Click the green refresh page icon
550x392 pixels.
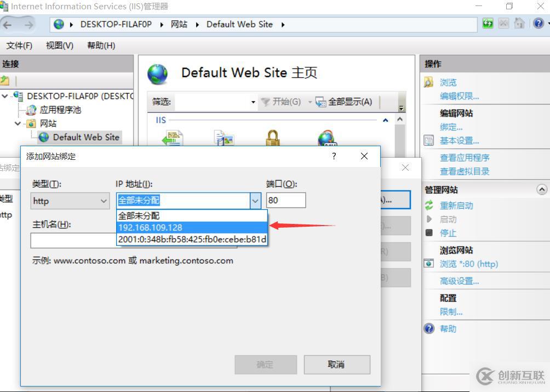coord(488,24)
